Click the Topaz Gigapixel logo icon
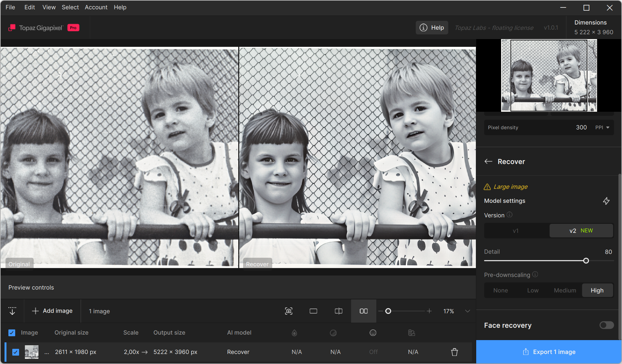 tap(12, 28)
